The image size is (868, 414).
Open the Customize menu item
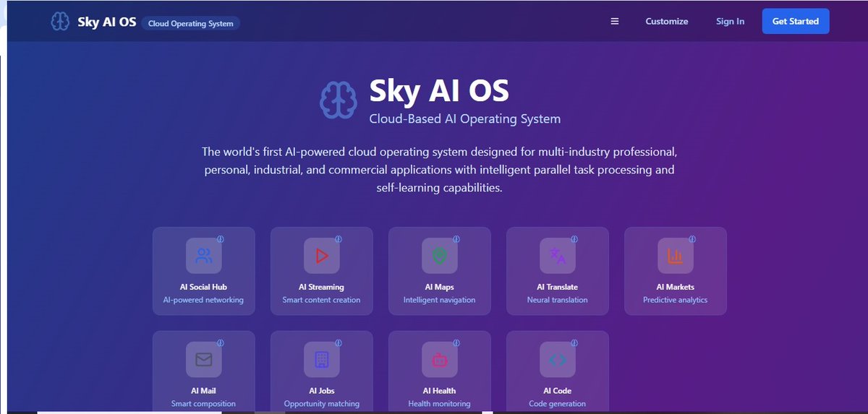tap(667, 22)
